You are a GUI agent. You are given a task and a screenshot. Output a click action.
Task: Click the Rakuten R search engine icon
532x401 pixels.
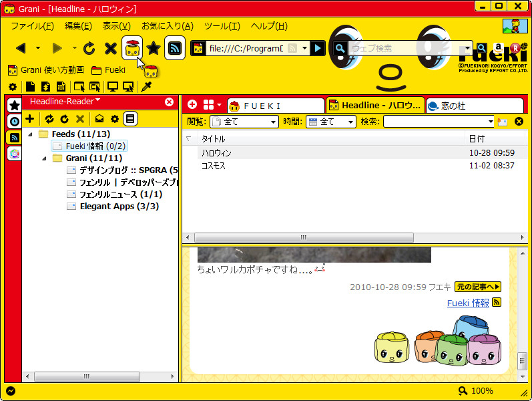click(x=515, y=48)
